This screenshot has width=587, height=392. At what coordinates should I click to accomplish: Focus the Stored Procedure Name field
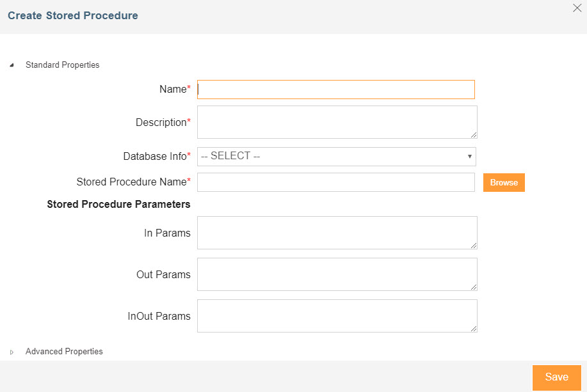[336, 182]
